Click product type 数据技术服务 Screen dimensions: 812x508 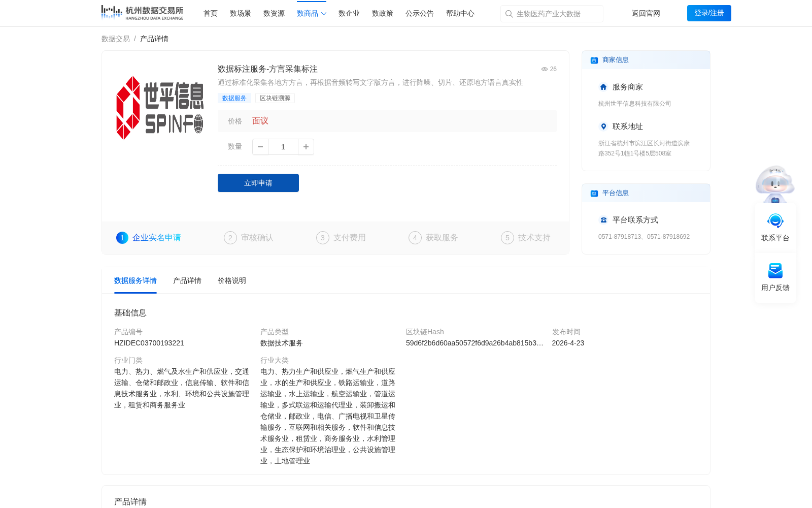[282, 343]
